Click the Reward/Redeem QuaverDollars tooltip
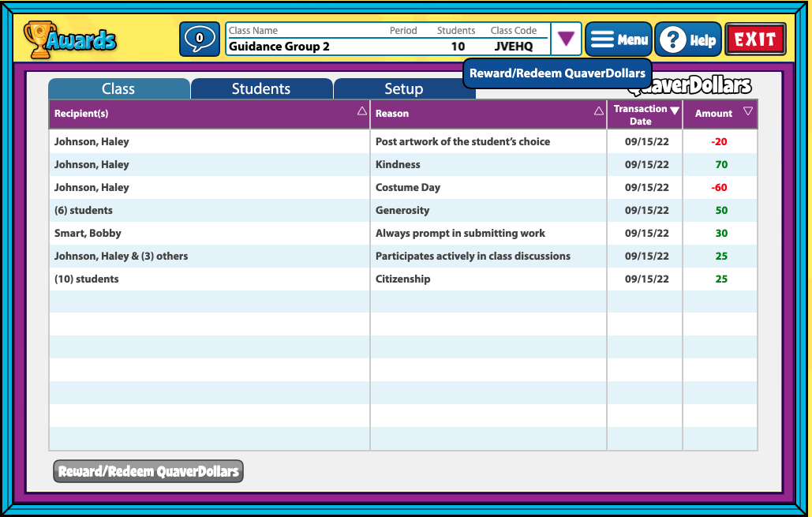The image size is (812, 517). click(x=557, y=73)
